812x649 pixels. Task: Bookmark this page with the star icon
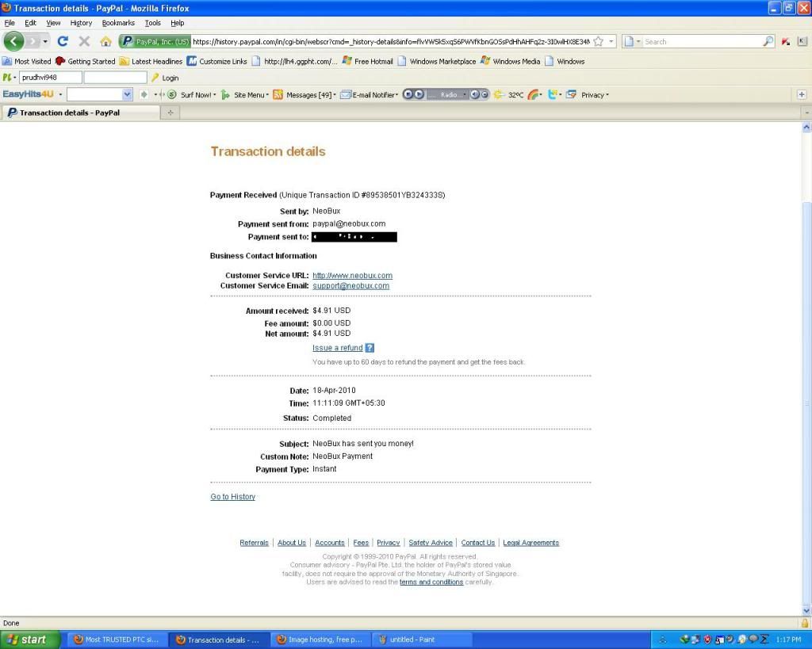click(x=598, y=41)
